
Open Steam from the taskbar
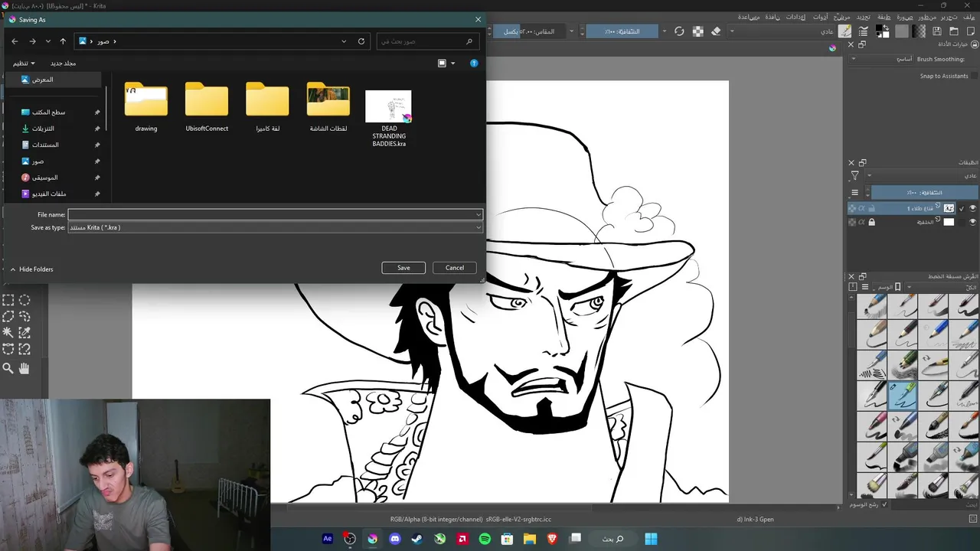coord(417,539)
